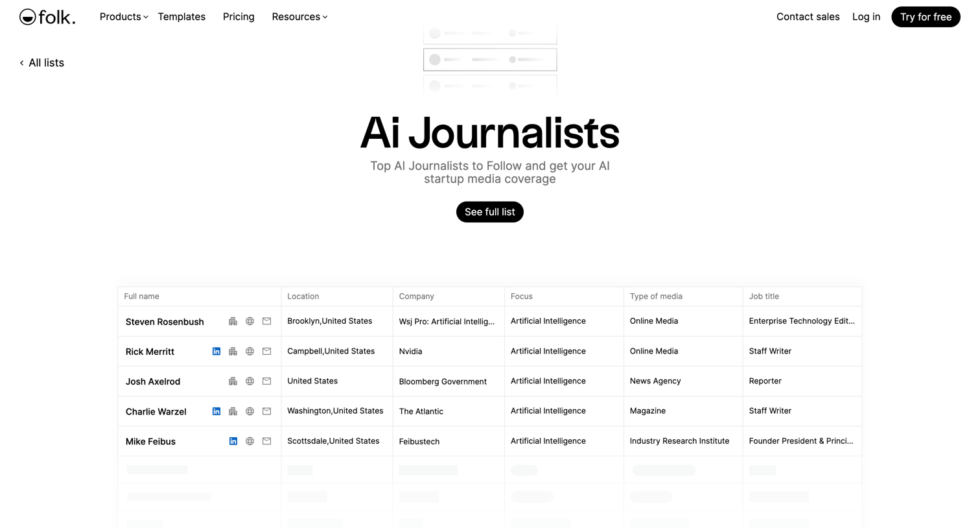The width and height of the screenshot is (980, 528).
Task: Open Rick Merritt's LinkedIn icon
Action: point(216,351)
